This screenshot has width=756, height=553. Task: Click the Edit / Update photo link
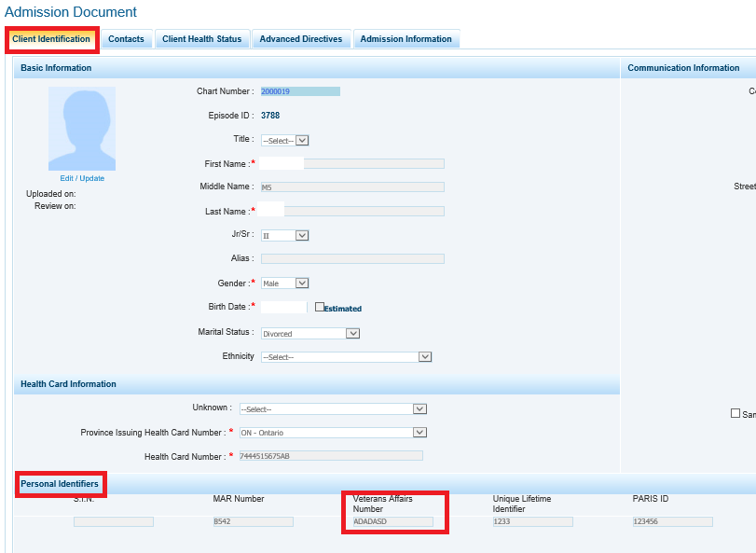click(82, 178)
